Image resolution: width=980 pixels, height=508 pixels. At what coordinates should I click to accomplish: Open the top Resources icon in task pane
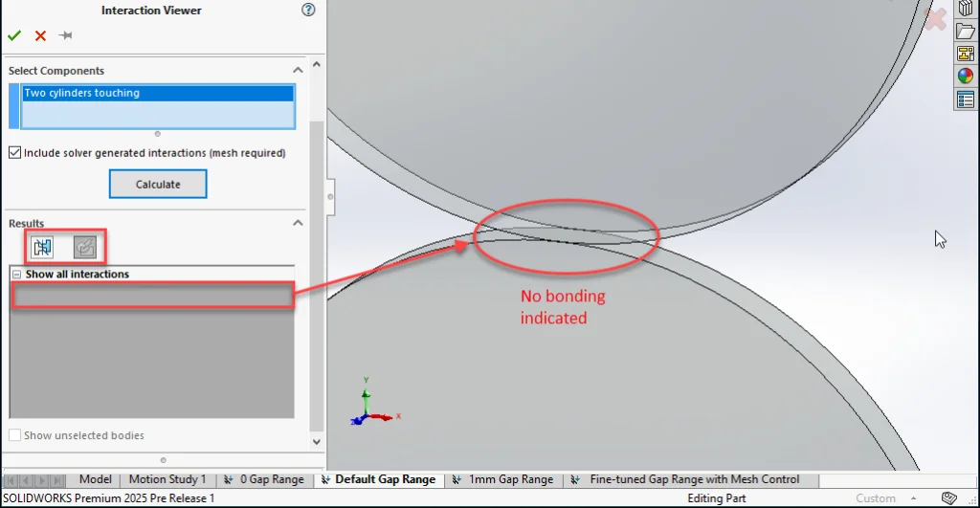click(966, 8)
